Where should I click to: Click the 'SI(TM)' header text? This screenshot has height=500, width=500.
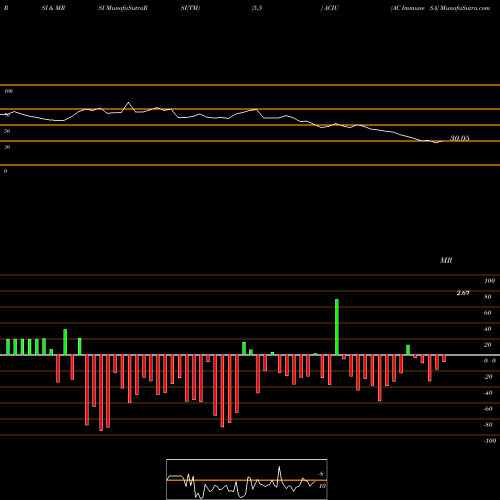(190, 8)
